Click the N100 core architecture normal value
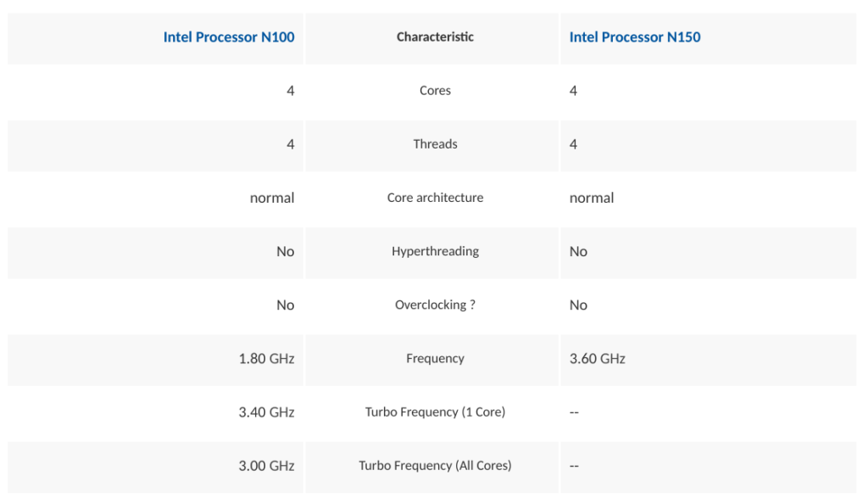 [272, 198]
